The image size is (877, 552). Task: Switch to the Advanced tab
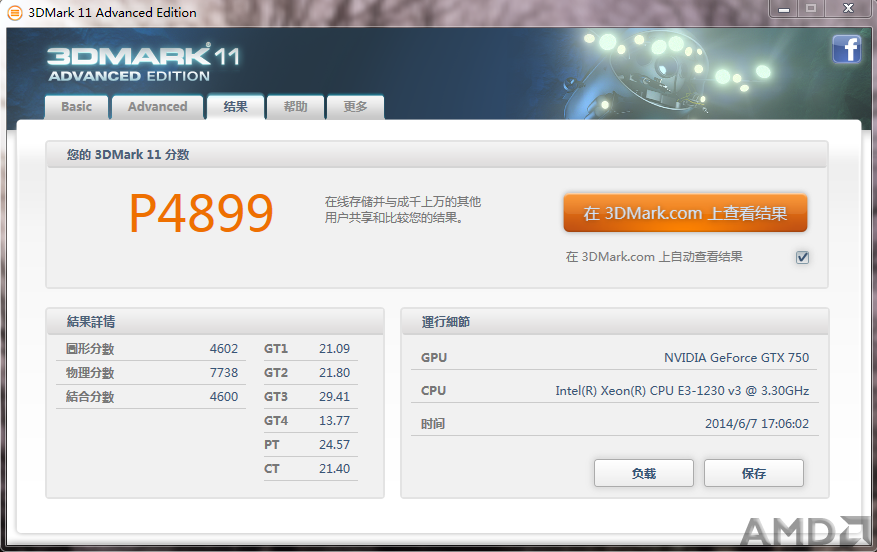click(x=158, y=107)
